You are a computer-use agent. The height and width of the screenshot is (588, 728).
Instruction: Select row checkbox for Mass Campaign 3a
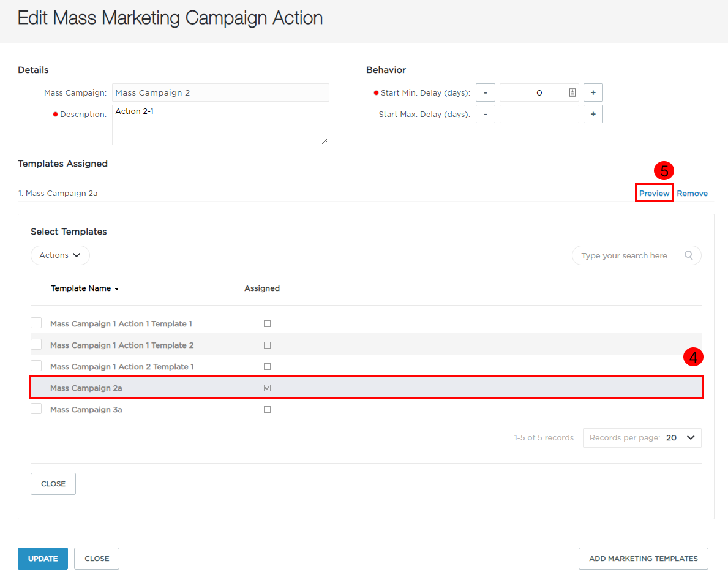pos(36,409)
